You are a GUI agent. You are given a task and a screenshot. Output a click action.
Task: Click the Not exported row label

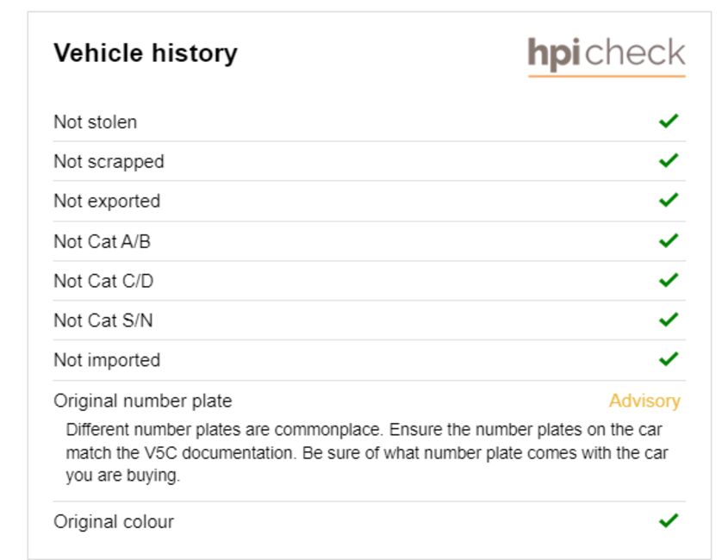click(x=107, y=202)
